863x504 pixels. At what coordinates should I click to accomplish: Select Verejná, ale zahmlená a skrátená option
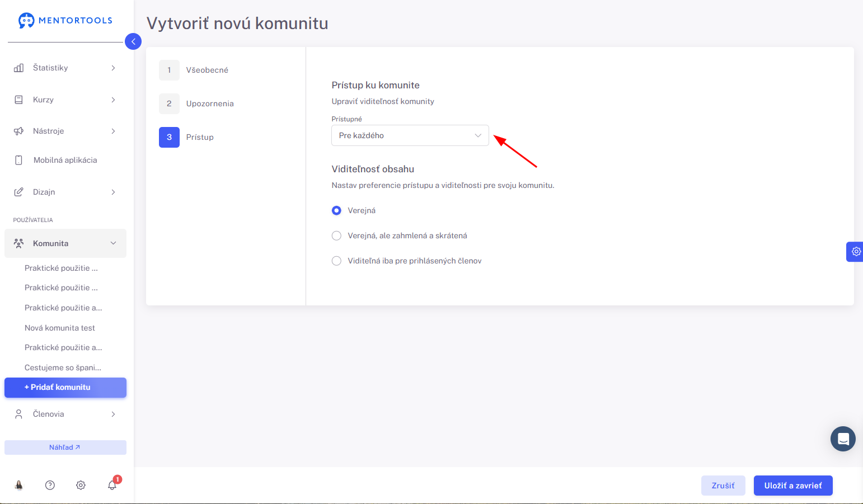pos(336,235)
